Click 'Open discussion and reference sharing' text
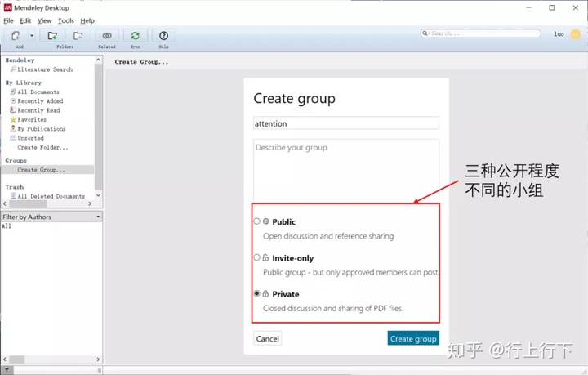 click(328, 236)
